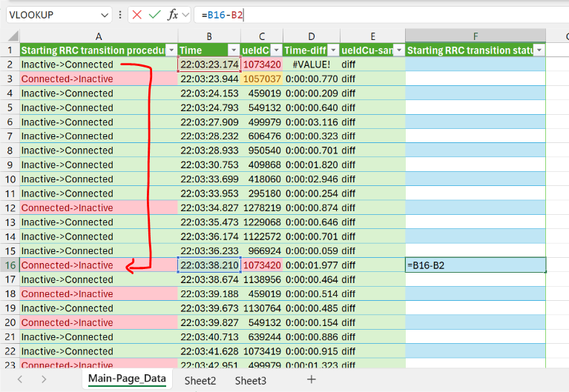Click time-diff cell 0:00:00.059
The width and height of the screenshot is (569, 392).
312,250
